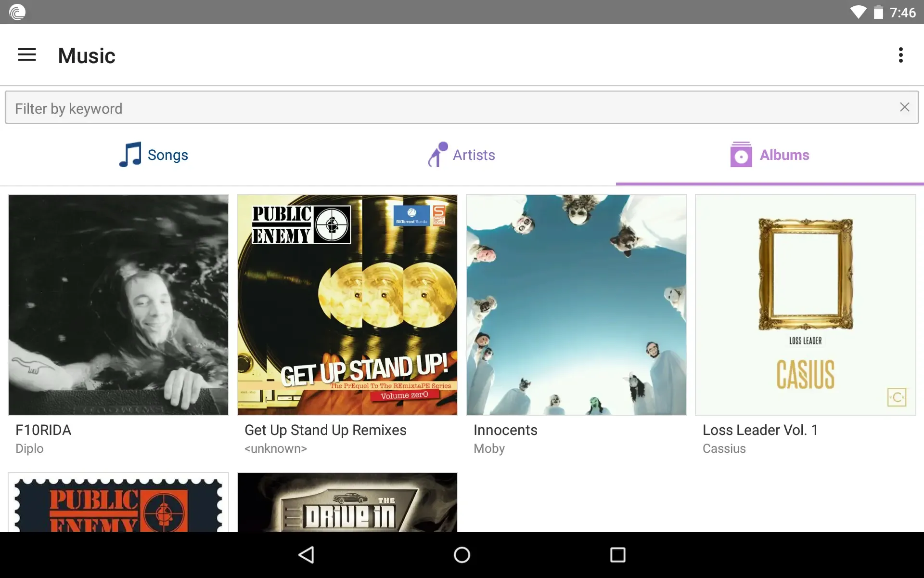Open the Get Up Stand Up album cover
The height and width of the screenshot is (578, 924).
click(x=347, y=305)
